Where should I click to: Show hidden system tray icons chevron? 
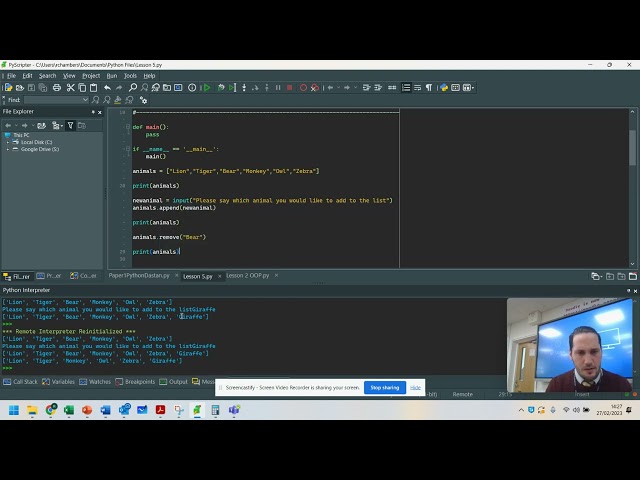521,410
